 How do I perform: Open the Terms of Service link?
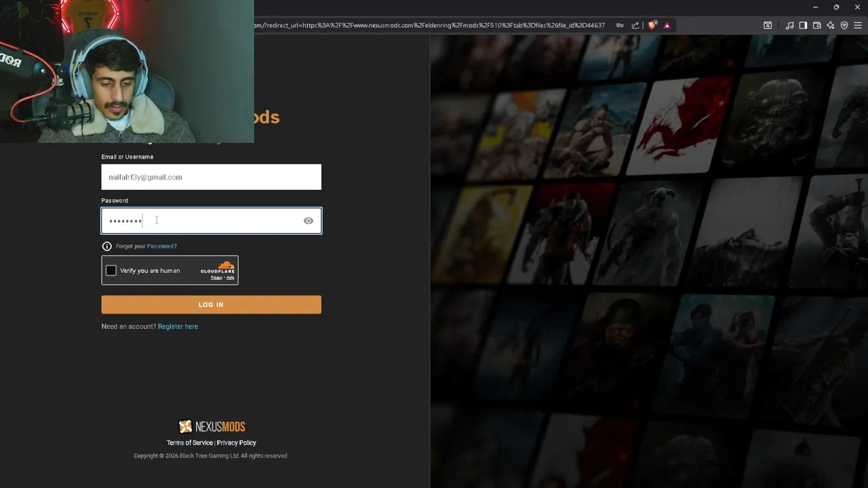coord(190,443)
